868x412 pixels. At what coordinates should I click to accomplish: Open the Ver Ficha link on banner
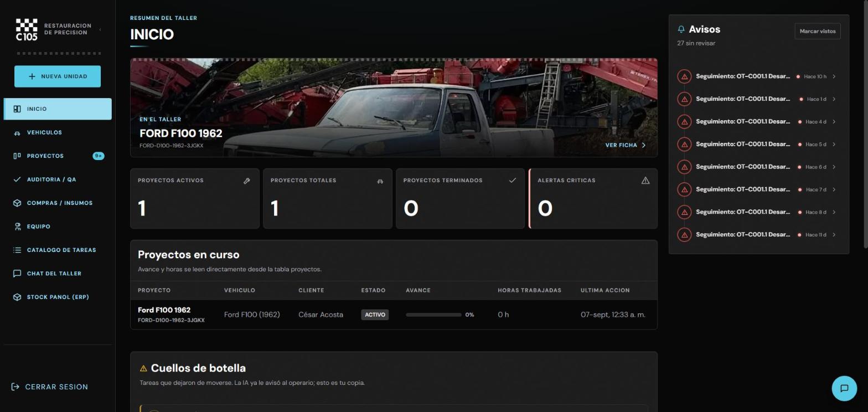click(626, 145)
